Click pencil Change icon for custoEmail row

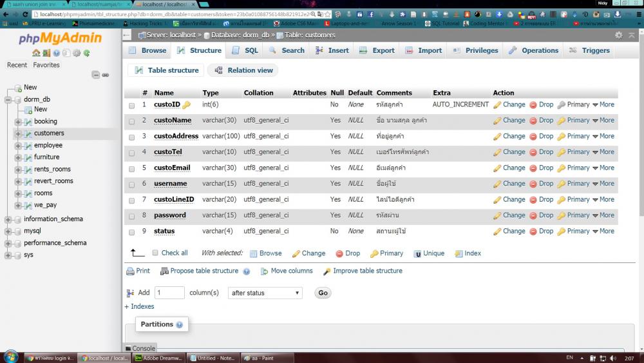pyautogui.click(x=497, y=168)
